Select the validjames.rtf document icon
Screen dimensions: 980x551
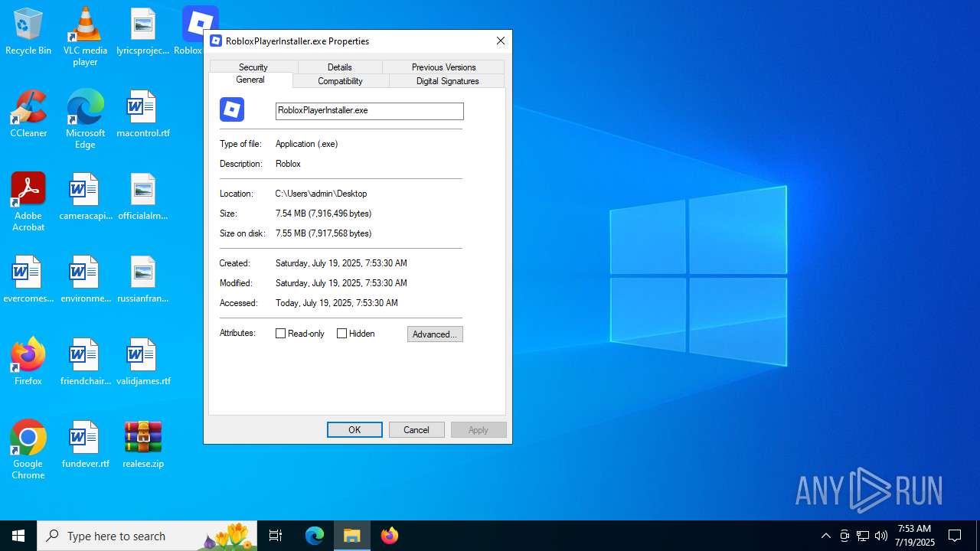[142, 362]
